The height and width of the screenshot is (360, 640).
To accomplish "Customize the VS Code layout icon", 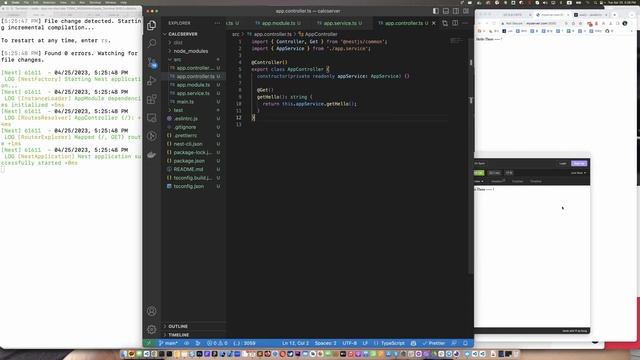I will click(466, 11).
